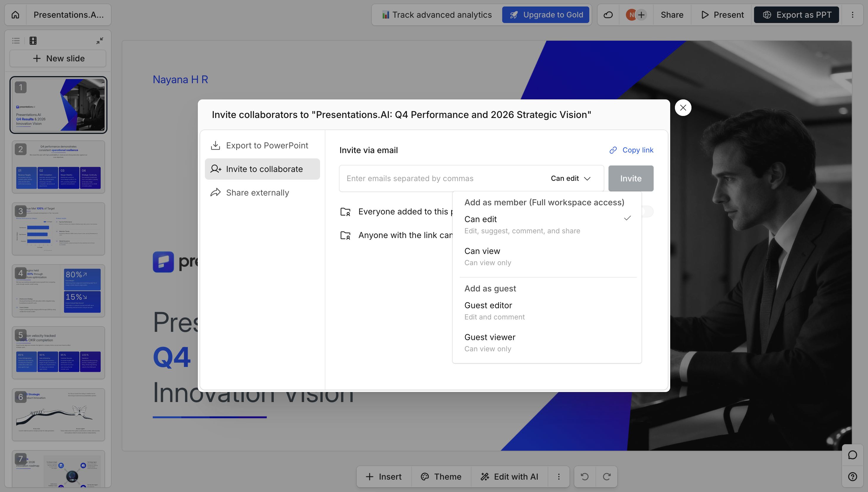
Task: Choose Export to PowerPoint in dialog
Action: pos(262,145)
